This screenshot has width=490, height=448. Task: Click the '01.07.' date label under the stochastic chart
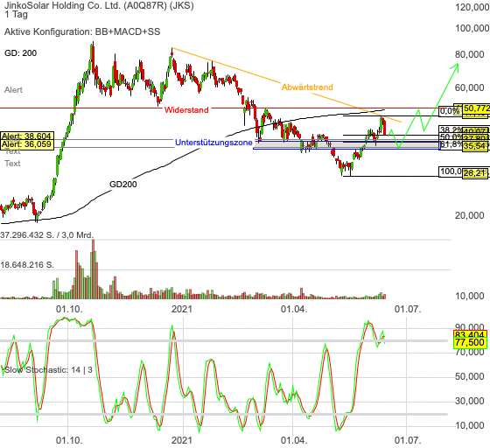(x=408, y=440)
